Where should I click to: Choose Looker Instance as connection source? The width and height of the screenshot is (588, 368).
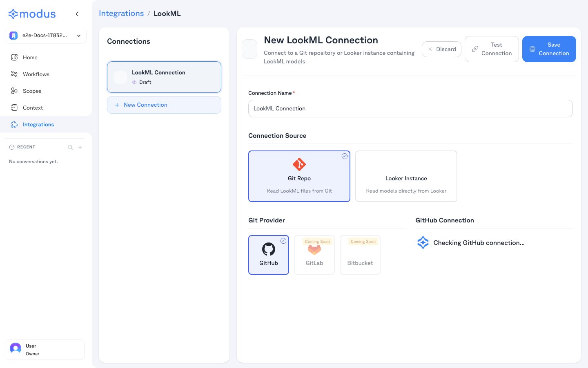pyautogui.click(x=406, y=176)
